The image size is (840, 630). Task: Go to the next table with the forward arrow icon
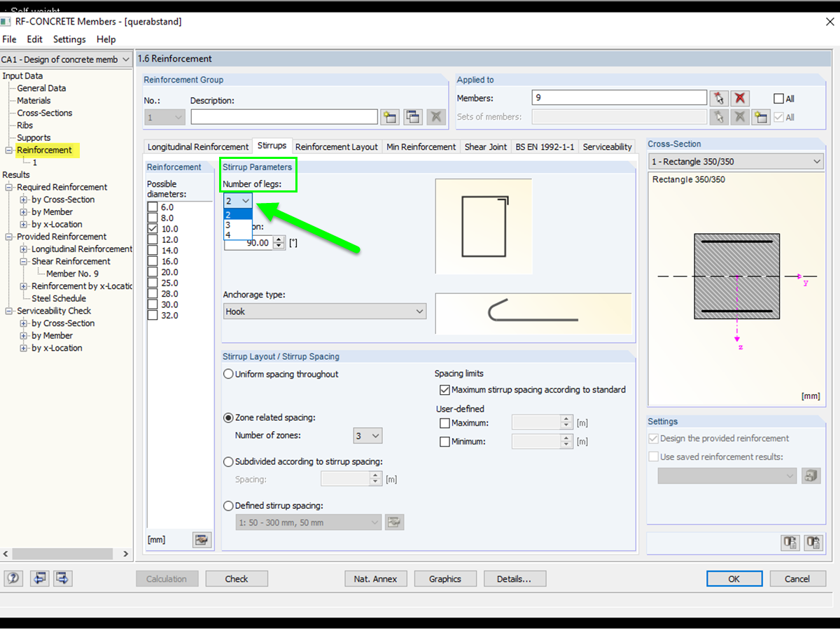[63, 578]
